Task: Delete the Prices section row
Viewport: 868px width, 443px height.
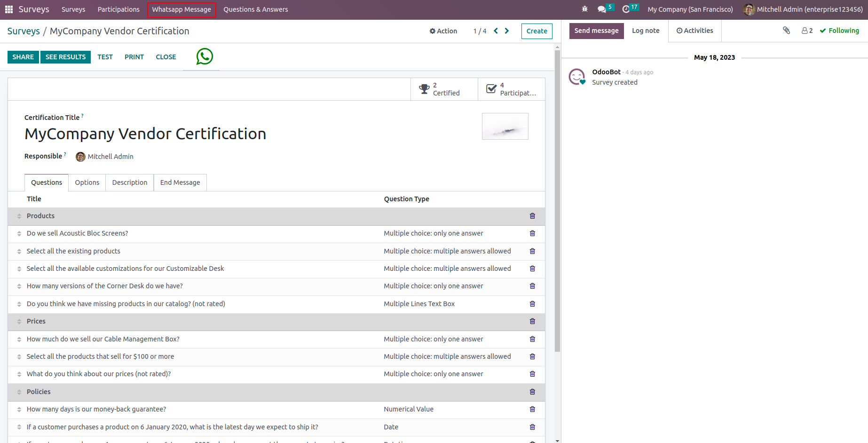Action: [532, 321]
